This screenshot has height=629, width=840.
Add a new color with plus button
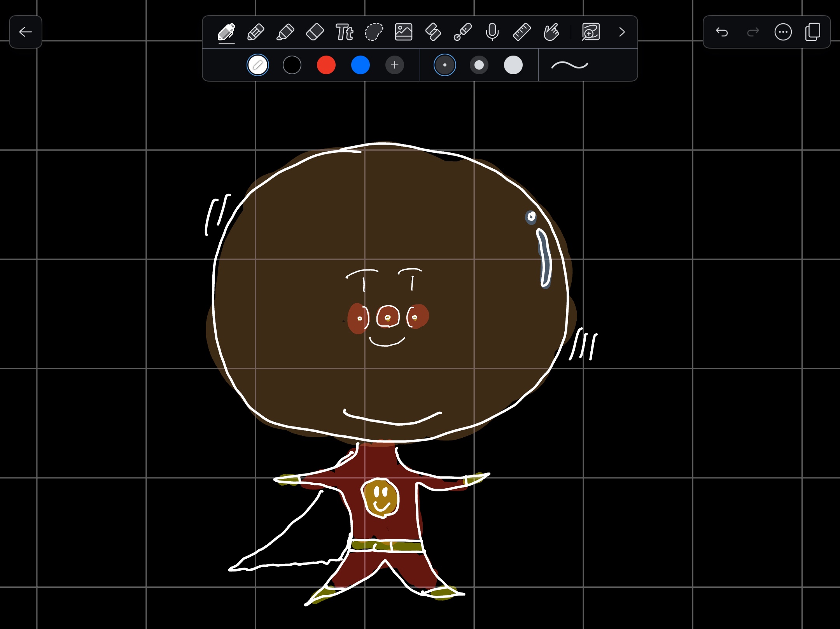pos(395,65)
